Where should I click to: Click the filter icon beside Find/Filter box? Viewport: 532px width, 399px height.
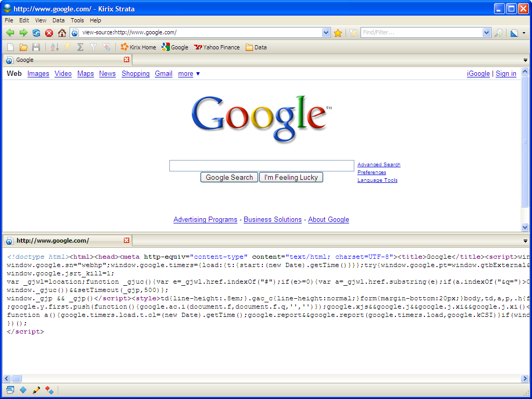[353, 33]
